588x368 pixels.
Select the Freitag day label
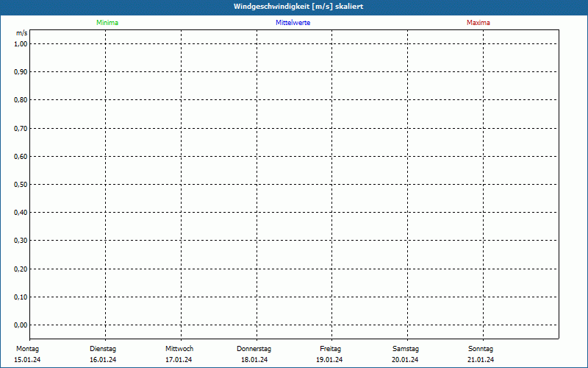330,349
